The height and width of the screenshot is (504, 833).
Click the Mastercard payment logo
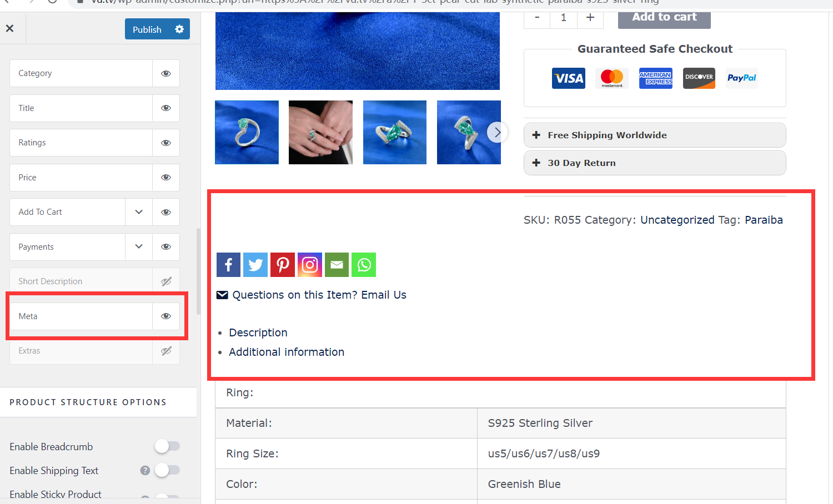[x=612, y=78]
